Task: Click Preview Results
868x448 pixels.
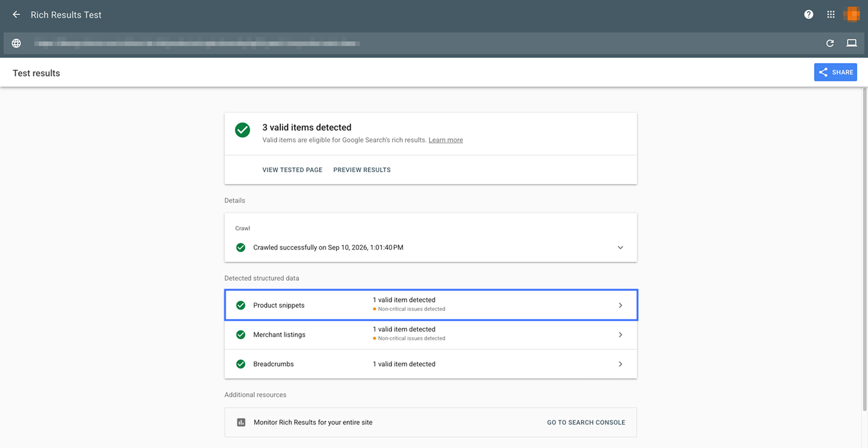Action: 362,170
